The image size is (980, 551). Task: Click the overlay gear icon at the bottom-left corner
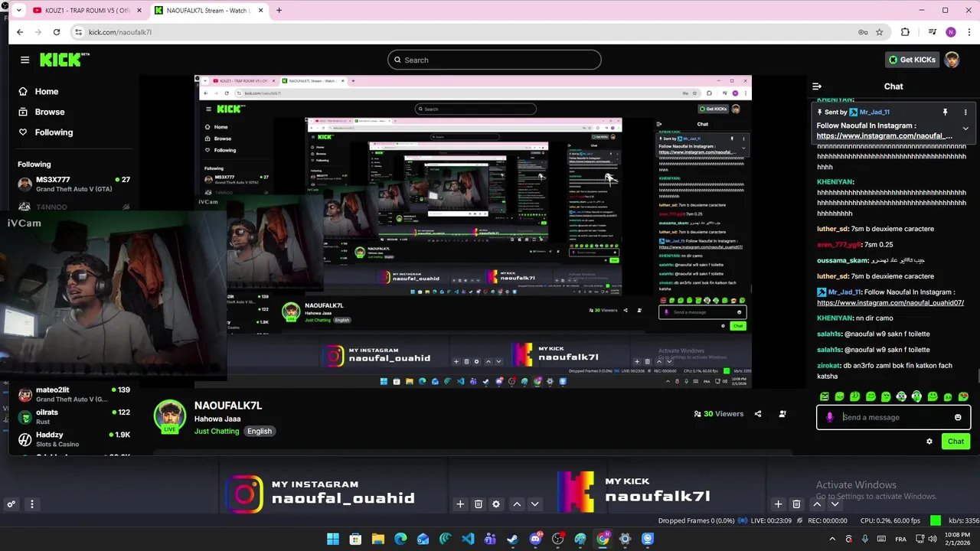click(11, 504)
